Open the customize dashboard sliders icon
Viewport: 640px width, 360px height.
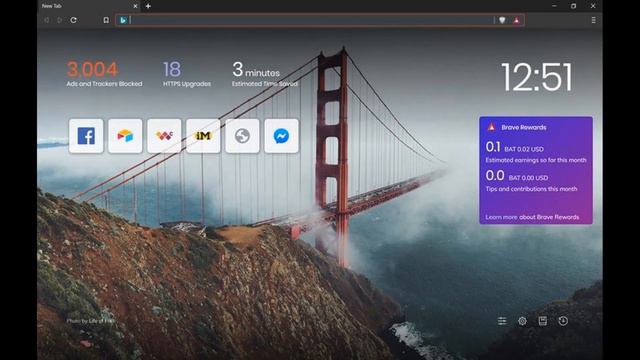(x=502, y=321)
